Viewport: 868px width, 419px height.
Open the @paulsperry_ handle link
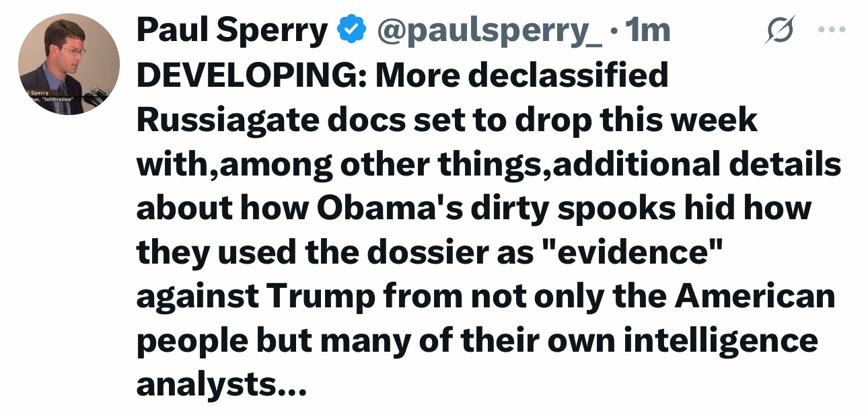(490, 31)
